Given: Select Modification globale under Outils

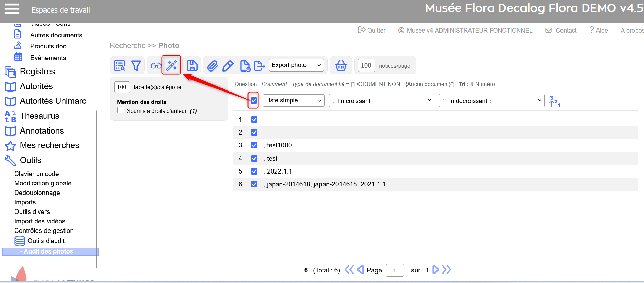Looking at the screenshot, I should point(43,183).
